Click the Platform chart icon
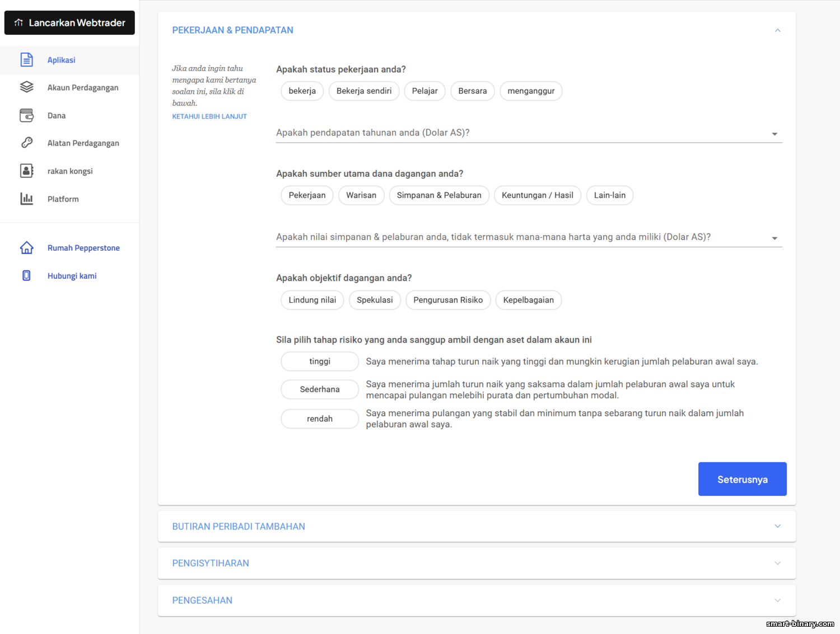 pos(26,199)
